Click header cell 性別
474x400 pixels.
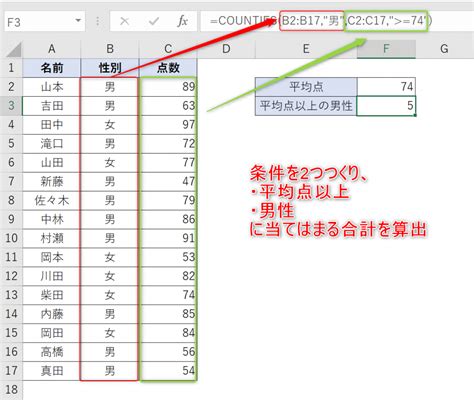pos(110,68)
